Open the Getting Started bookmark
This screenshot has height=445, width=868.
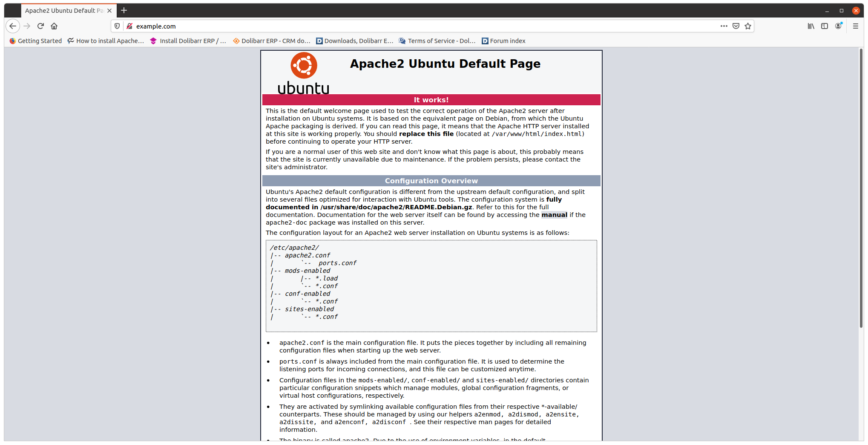coord(36,41)
